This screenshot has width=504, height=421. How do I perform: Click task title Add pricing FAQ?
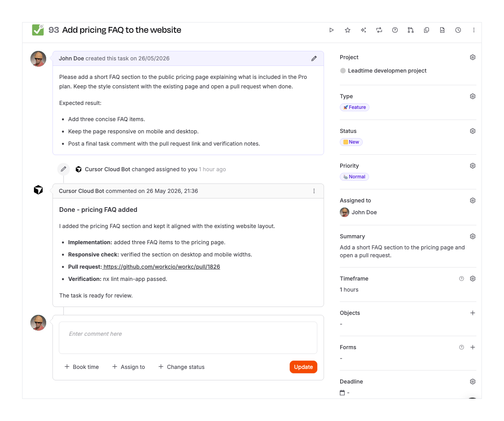(122, 30)
